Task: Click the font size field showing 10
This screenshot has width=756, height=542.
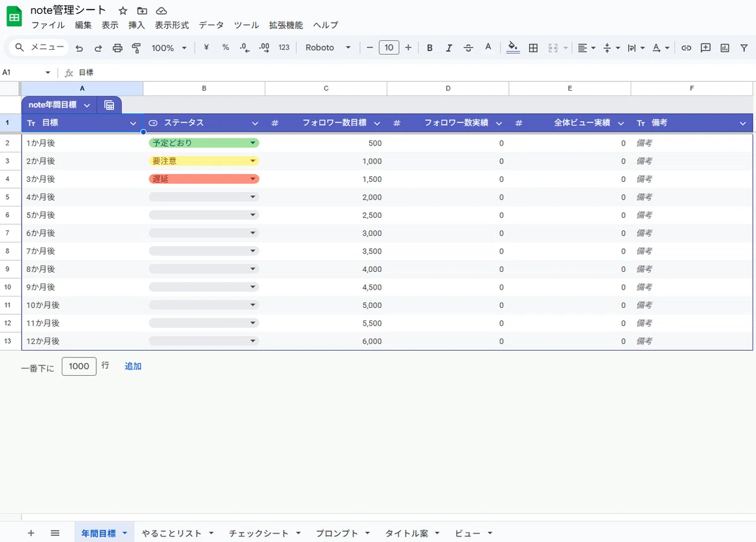Action: [x=389, y=48]
